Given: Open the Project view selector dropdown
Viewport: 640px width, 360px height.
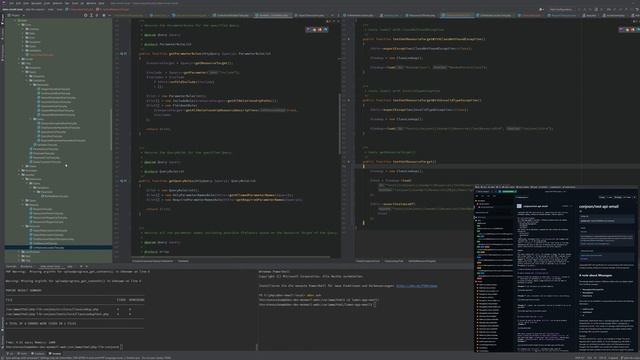Looking at the screenshot, I should pyautogui.click(x=16, y=15).
